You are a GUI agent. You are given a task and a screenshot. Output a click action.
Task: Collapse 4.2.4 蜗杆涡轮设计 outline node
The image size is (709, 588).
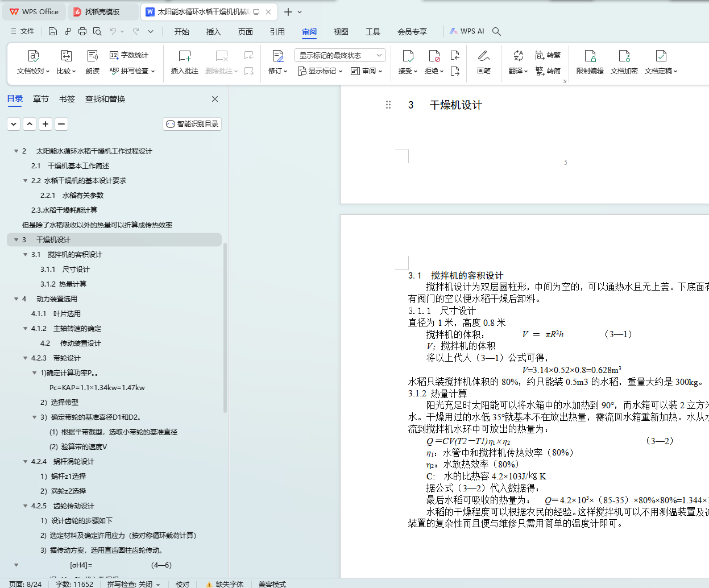click(25, 462)
